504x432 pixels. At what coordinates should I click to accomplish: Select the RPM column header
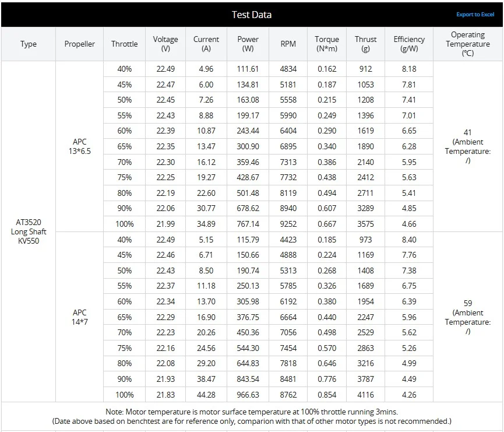[288, 44]
